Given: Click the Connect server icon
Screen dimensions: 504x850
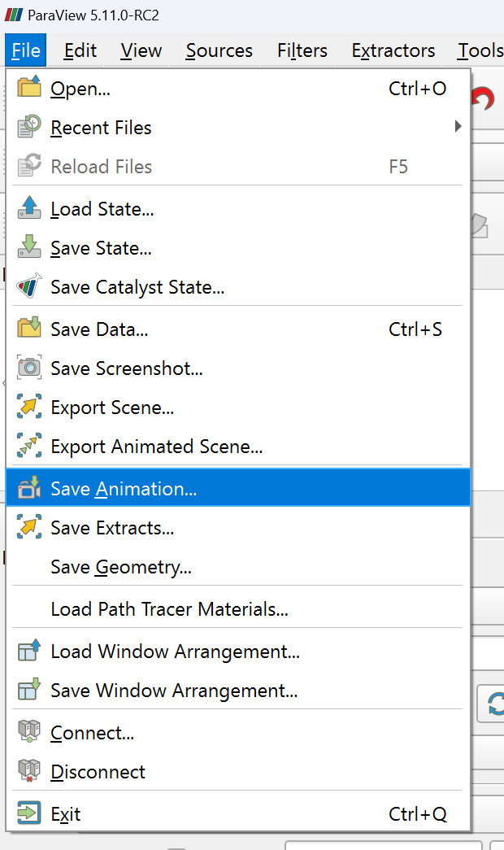Looking at the screenshot, I should click(29, 733).
